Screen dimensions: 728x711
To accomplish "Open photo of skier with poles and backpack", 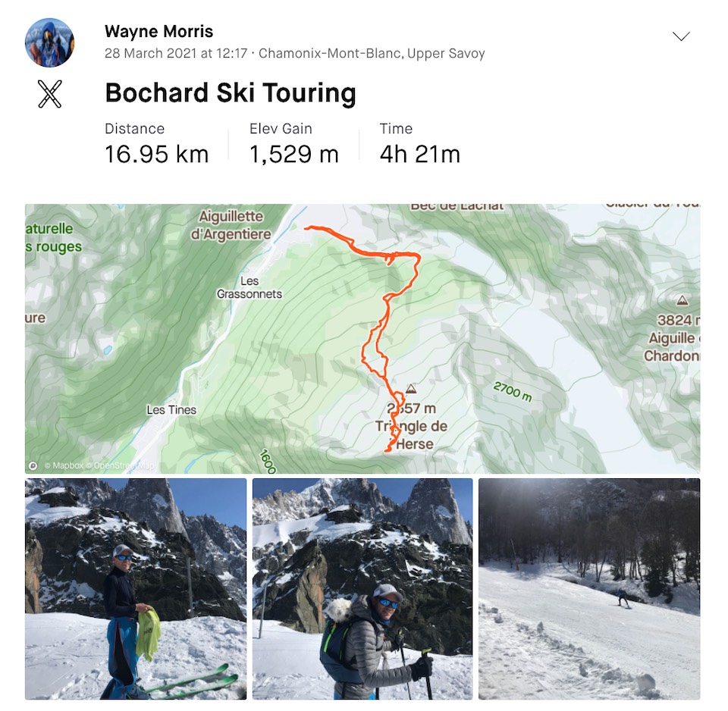I will point(362,588).
